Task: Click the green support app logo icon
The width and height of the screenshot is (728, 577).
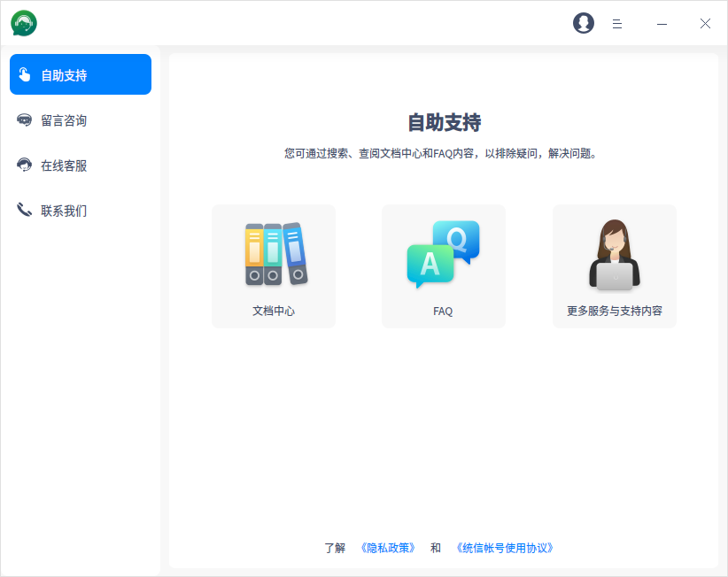Action: (x=24, y=23)
